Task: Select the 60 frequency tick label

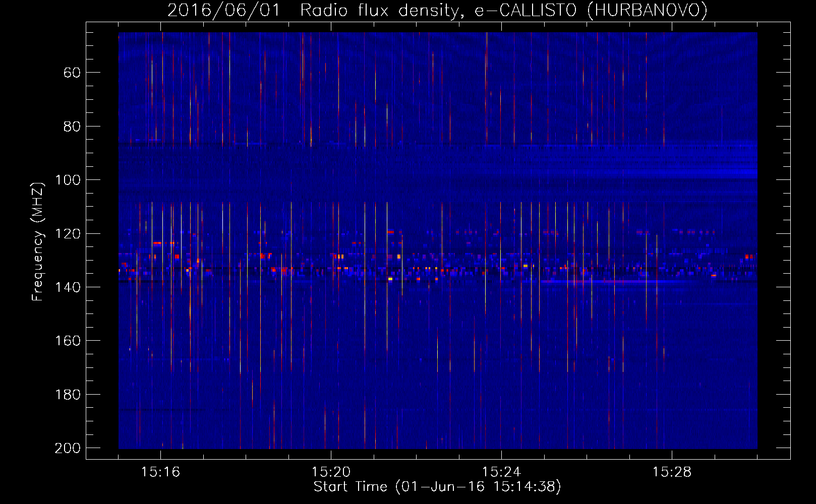Action: (x=72, y=73)
